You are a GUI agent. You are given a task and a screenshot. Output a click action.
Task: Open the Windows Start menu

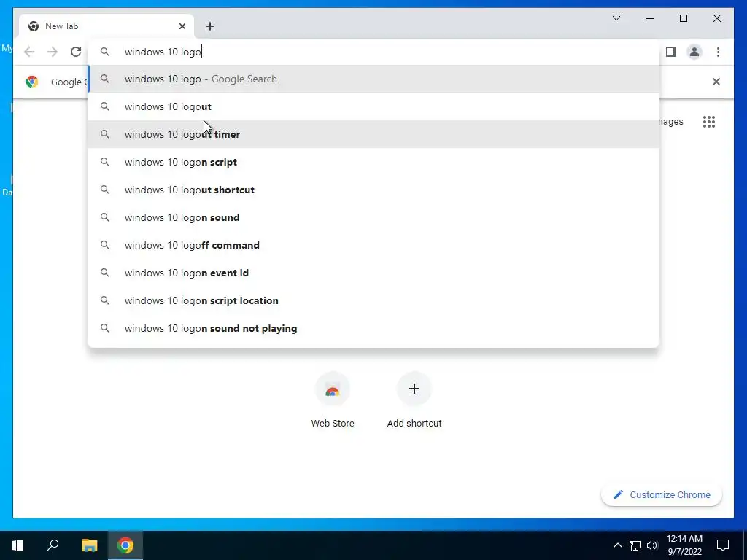(x=18, y=545)
